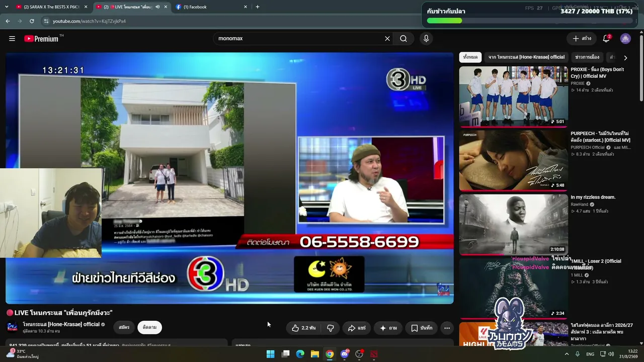Select the ทั้งหมด filter chip
The image size is (644, 362).
point(470,57)
